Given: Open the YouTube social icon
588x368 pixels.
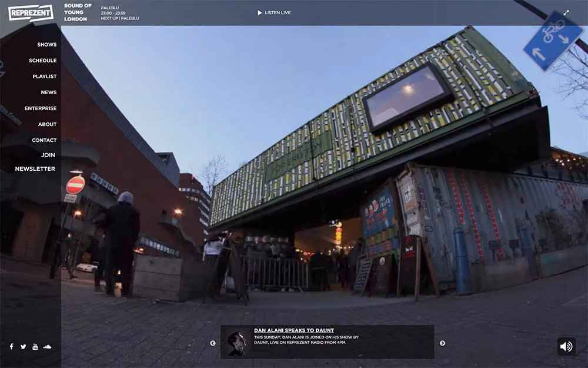Looking at the screenshot, I should click(35, 347).
